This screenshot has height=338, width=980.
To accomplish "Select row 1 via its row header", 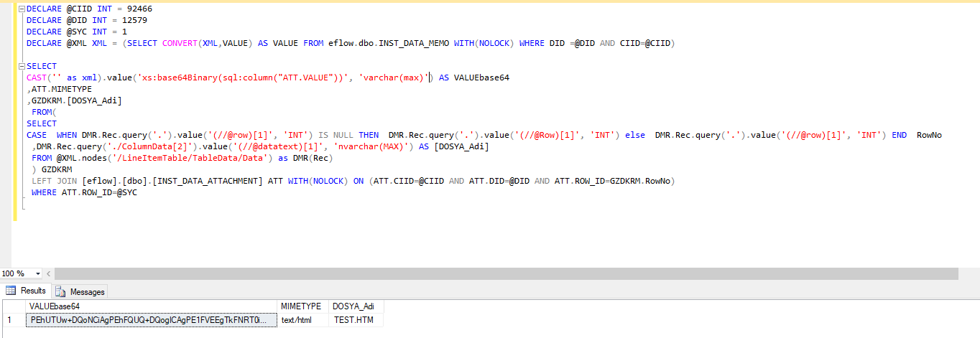I will point(10,320).
